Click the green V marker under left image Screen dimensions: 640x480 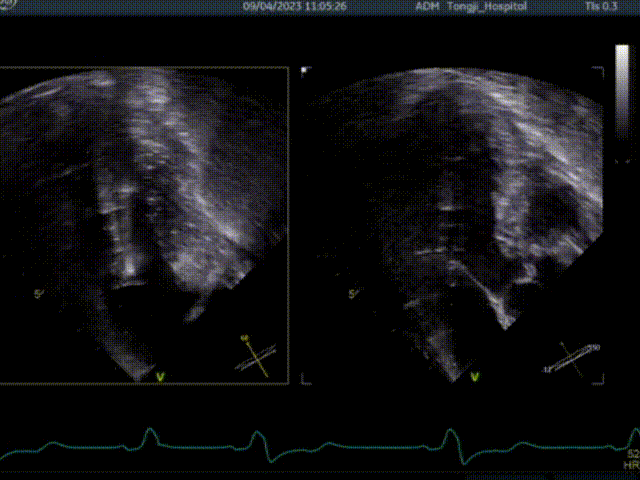click(161, 377)
